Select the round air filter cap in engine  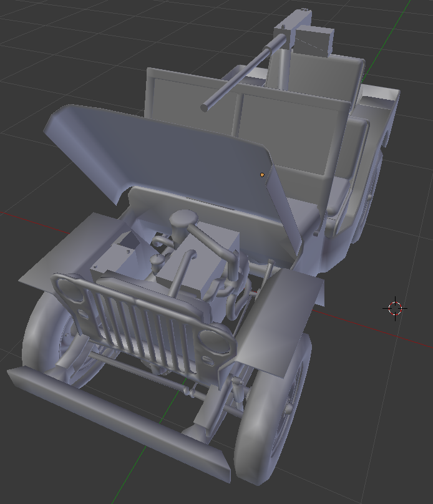coord(183,218)
